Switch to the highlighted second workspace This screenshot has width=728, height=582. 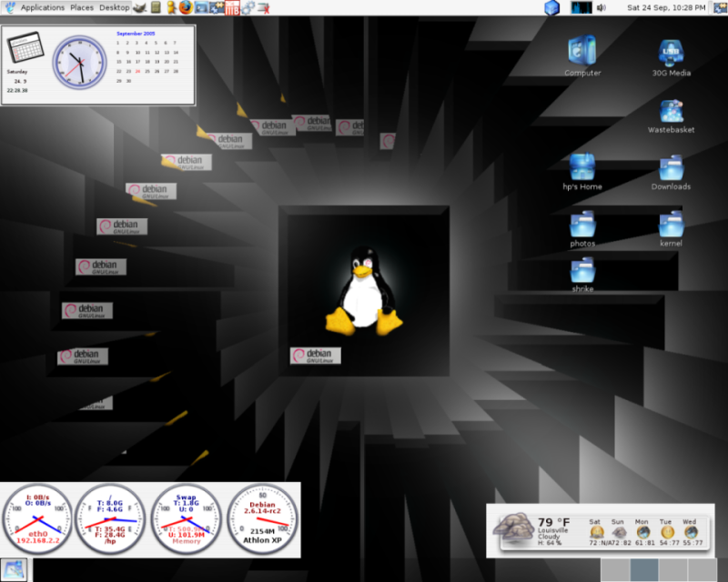(644, 570)
